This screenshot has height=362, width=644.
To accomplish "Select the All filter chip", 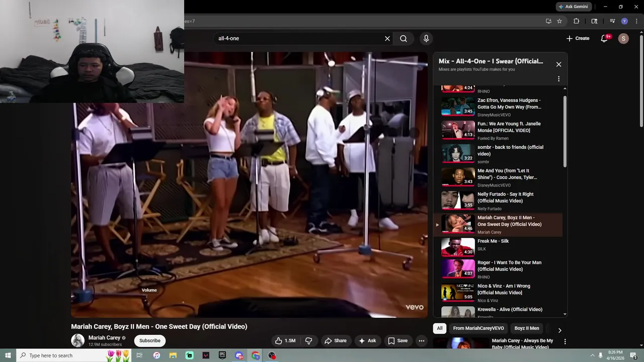I will point(440,328).
